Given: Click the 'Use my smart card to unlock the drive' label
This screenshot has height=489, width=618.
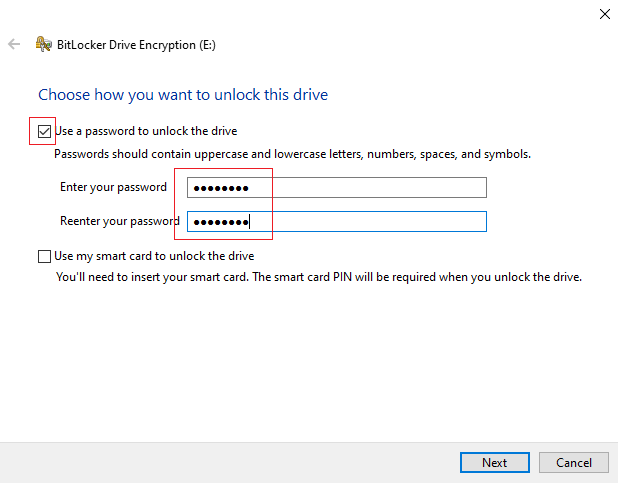Looking at the screenshot, I should (x=154, y=256).
